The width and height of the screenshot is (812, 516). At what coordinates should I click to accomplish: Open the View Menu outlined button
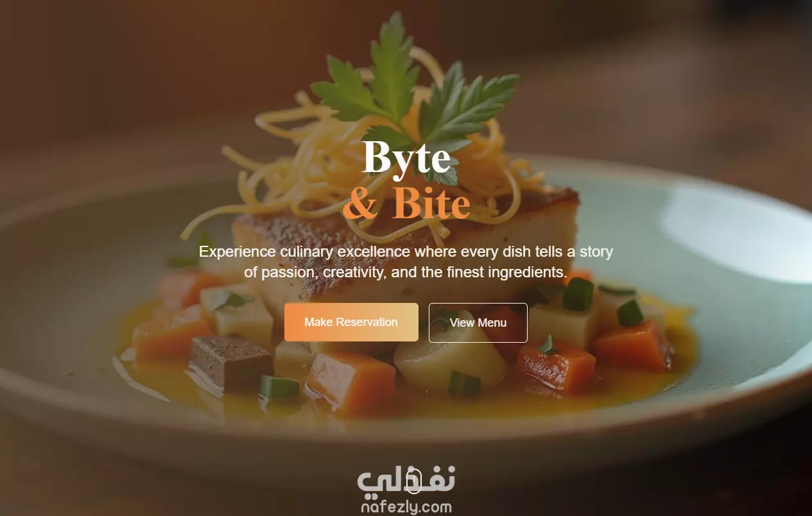pyautogui.click(x=478, y=323)
